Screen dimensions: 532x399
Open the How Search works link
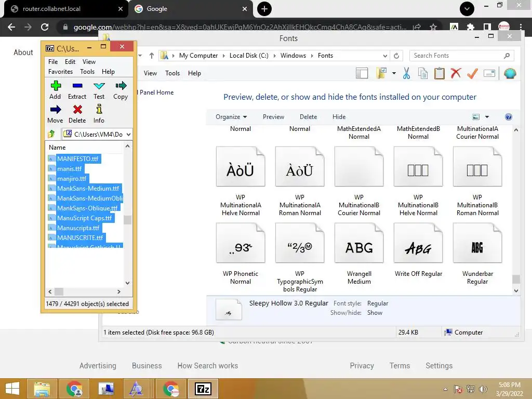point(208,366)
